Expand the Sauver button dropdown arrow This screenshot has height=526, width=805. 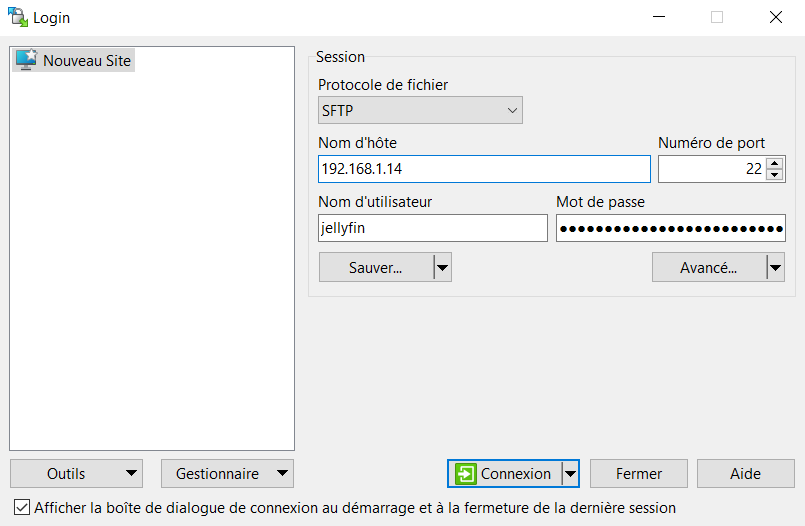tap(442, 268)
